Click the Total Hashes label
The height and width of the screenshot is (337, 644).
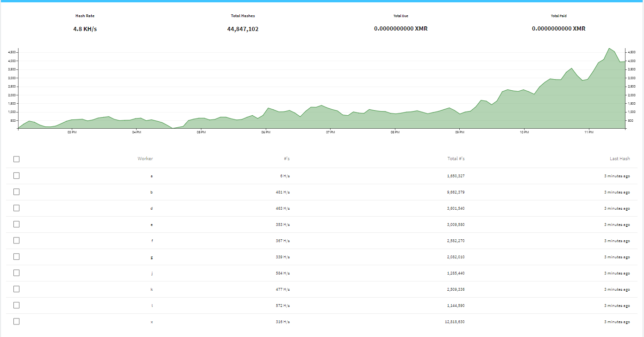(x=243, y=16)
